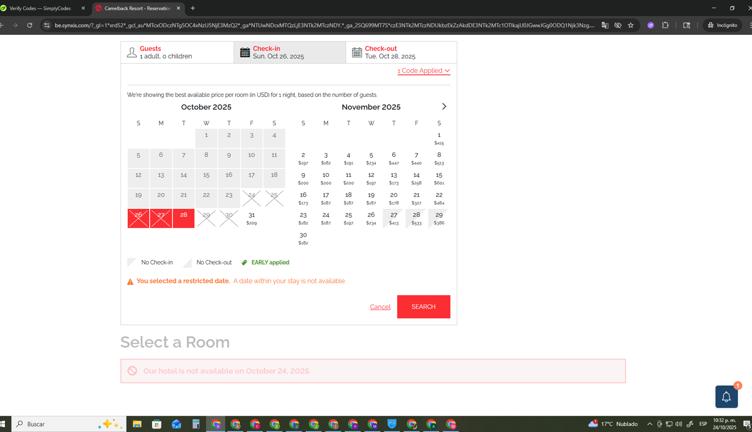Pick November 22 in calendar
The height and width of the screenshot is (432, 752).
[439, 198]
